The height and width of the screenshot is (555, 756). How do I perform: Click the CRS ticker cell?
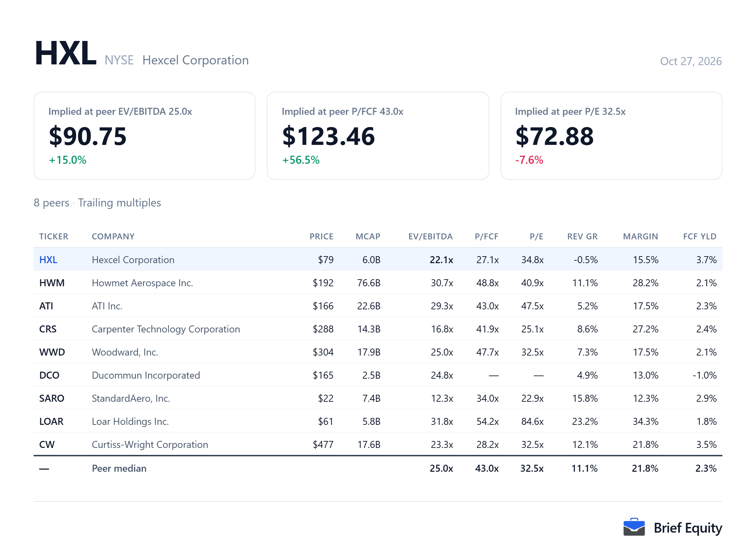pyautogui.click(x=48, y=329)
